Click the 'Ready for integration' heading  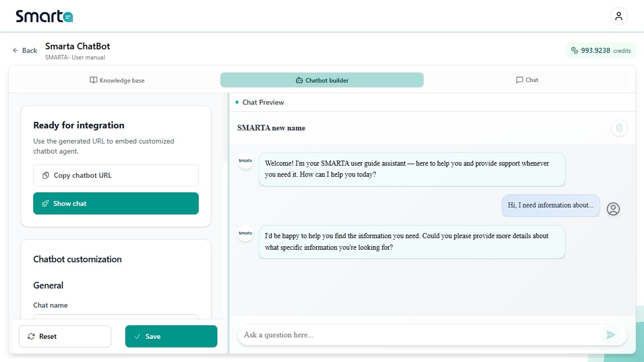(x=78, y=125)
